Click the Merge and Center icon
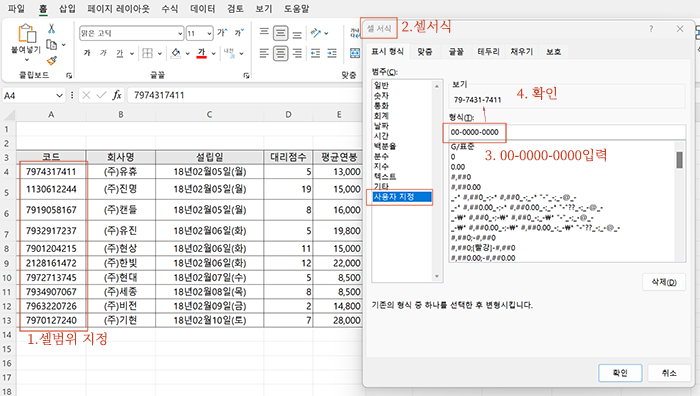Screen dimensions: 700x396 point(355,54)
